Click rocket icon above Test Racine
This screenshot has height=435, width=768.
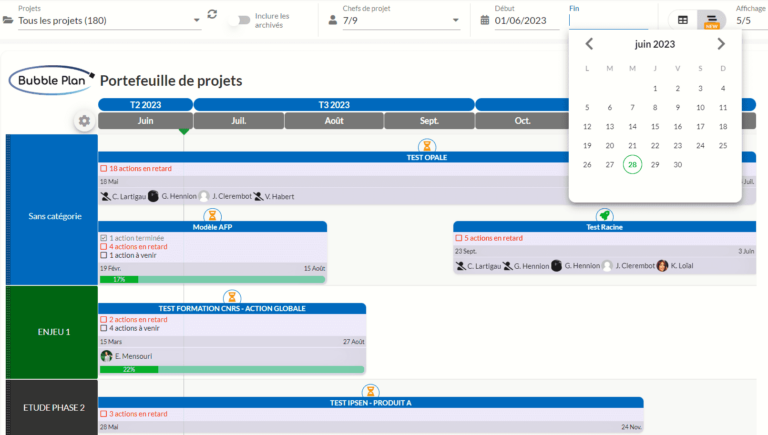tap(604, 216)
